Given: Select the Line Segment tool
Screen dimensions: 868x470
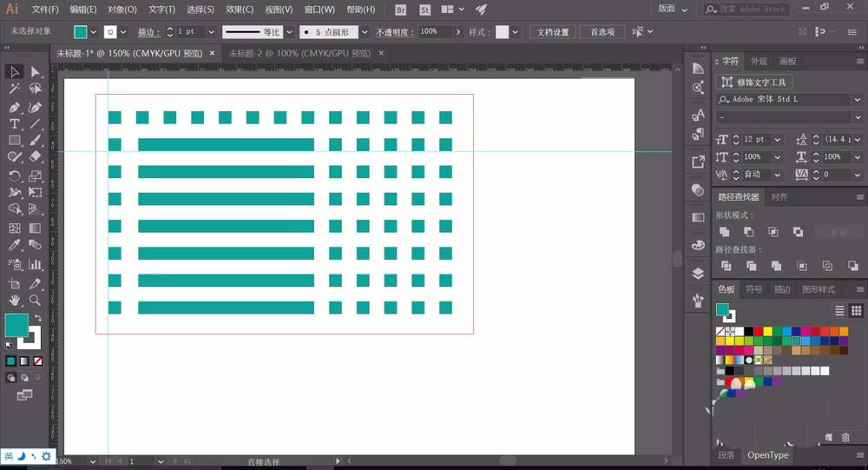Looking at the screenshot, I should (35, 123).
